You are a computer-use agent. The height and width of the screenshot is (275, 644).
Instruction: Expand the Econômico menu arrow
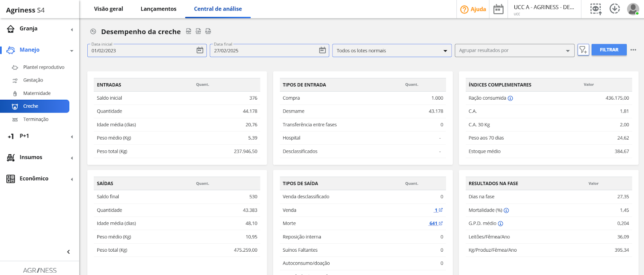pyautogui.click(x=72, y=179)
